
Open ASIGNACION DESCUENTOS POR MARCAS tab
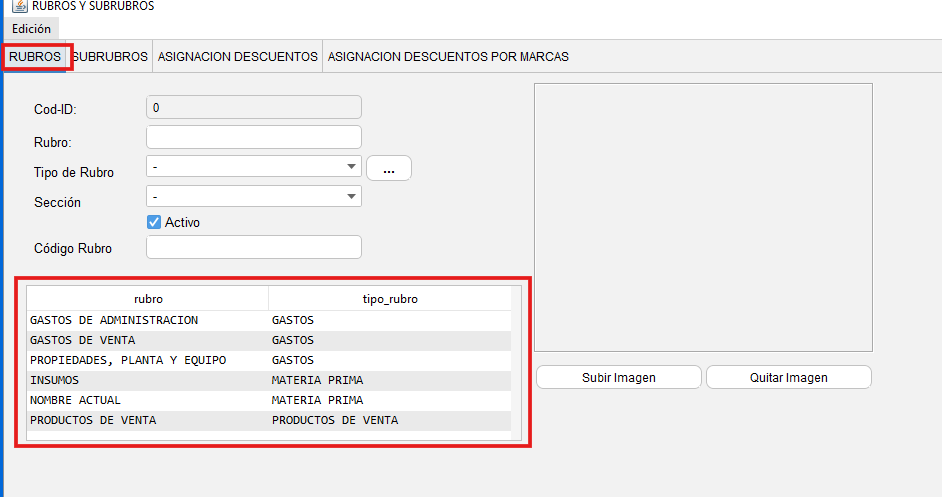click(448, 57)
